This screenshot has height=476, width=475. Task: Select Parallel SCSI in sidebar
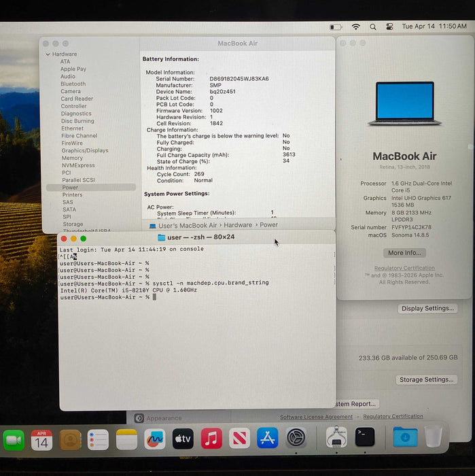click(78, 180)
